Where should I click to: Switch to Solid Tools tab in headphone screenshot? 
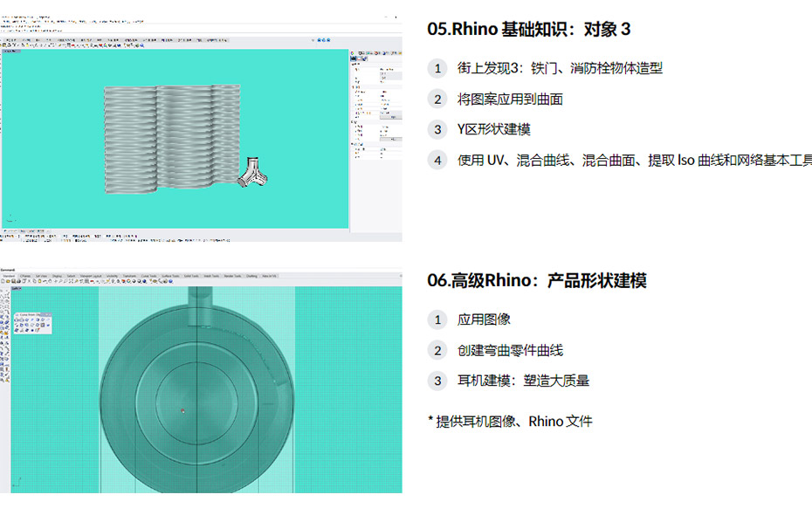tap(191, 276)
